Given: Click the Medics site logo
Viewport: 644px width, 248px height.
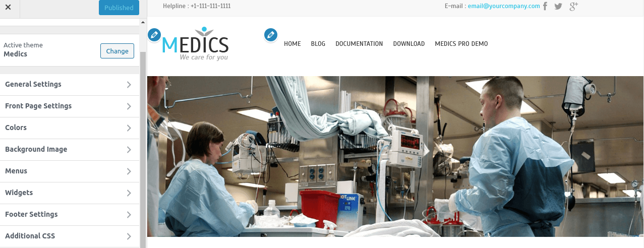Looking at the screenshot, I should click(x=196, y=44).
